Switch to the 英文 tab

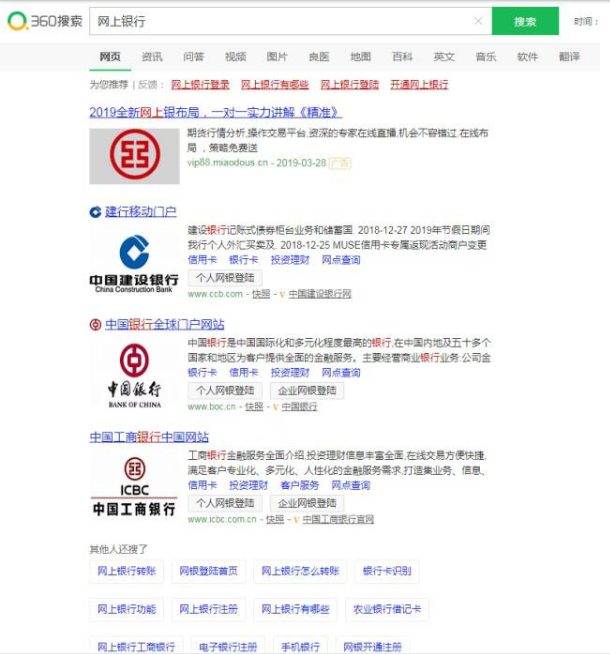tap(444, 57)
